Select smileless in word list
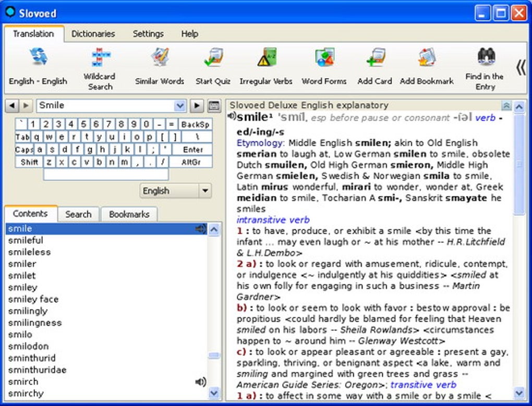532x406 pixels. tap(106, 252)
